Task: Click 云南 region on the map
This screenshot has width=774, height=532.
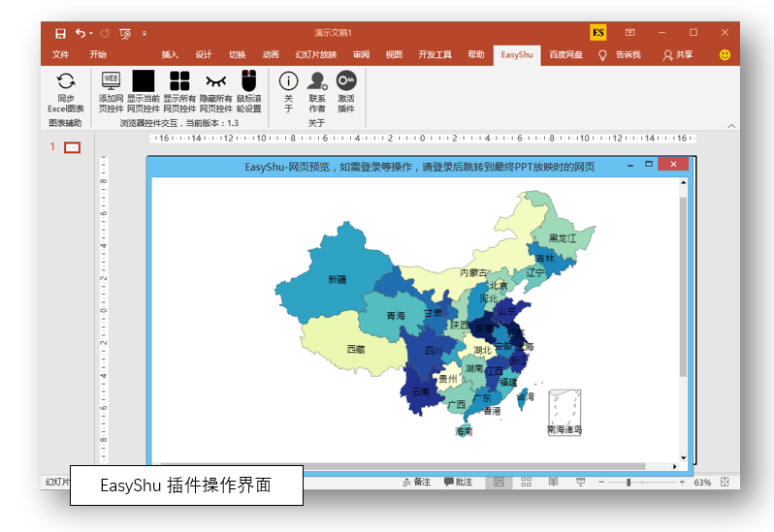Action: [421, 391]
